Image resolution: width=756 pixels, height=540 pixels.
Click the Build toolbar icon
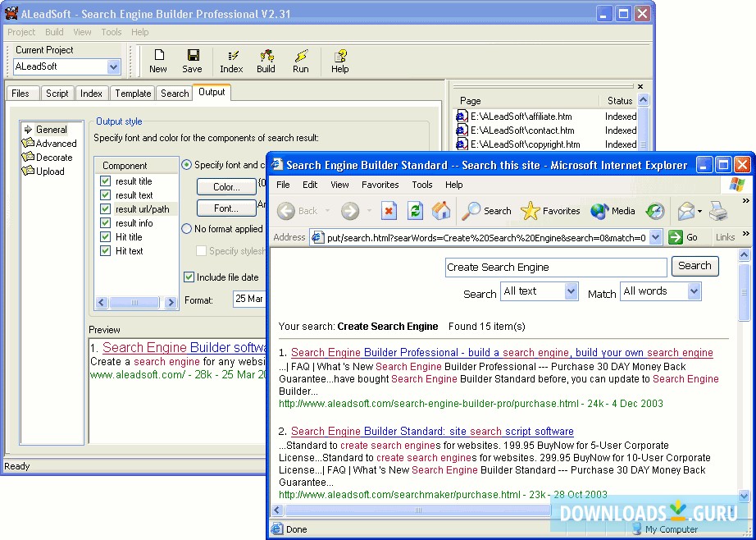265,60
